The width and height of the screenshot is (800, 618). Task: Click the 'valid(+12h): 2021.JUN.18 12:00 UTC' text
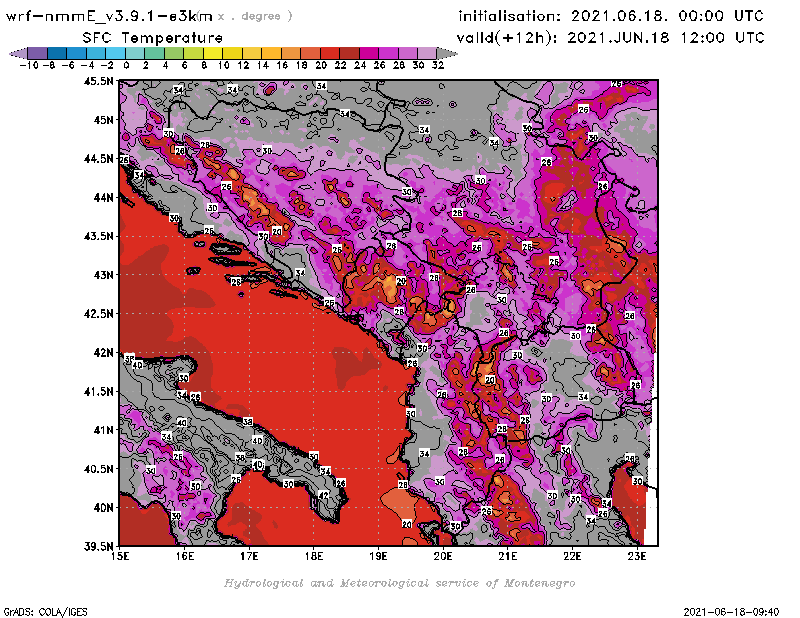tap(610, 38)
